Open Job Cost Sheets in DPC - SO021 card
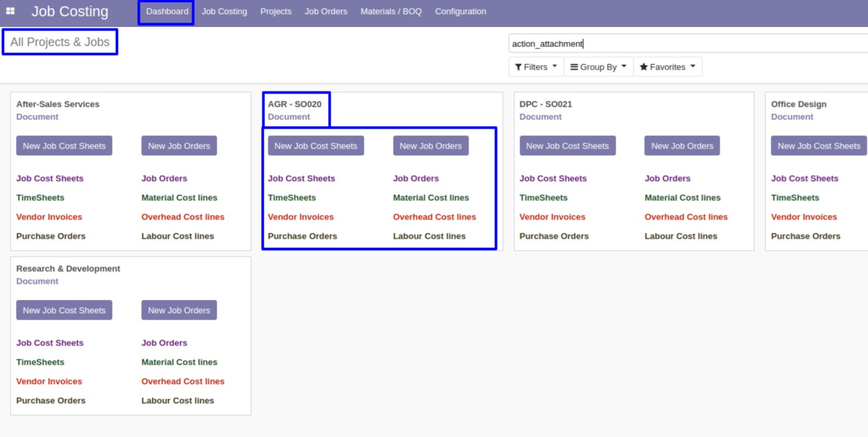Viewport: 868px width, 437px height. click(x=553, y=178)
